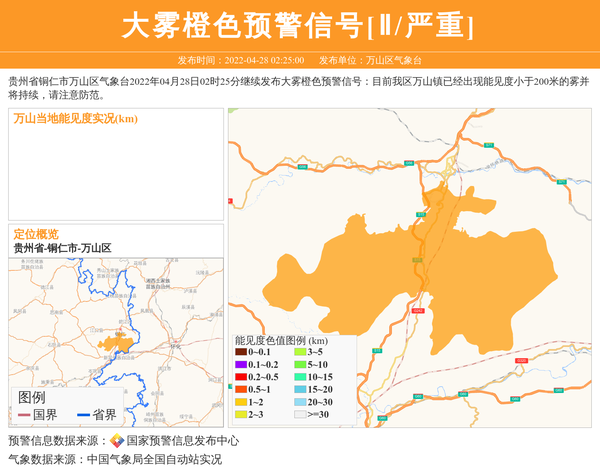Click the red 国界 line symbol in legend

click(22, 415)
